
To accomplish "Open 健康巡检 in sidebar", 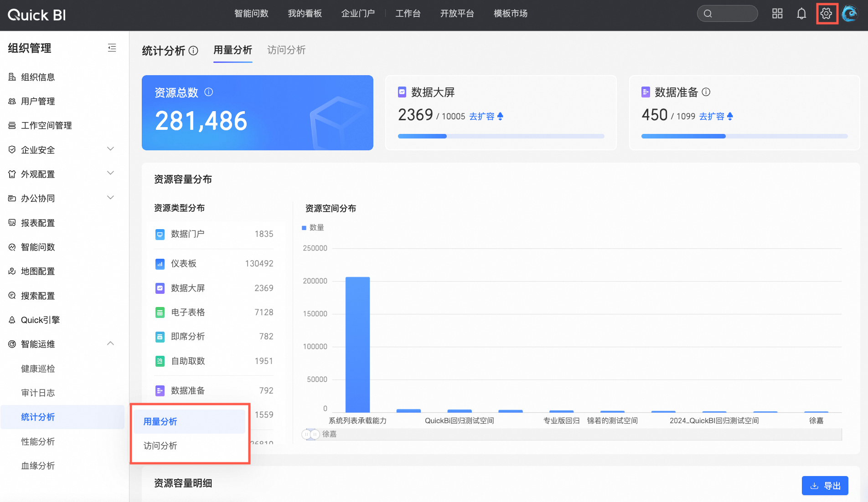I will coord(38,369).
